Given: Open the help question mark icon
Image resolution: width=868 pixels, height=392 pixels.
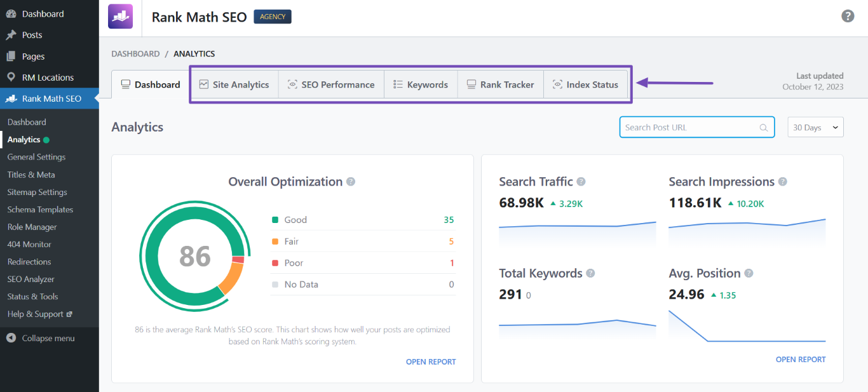Looking at the screenshot, I should point(848,16).
